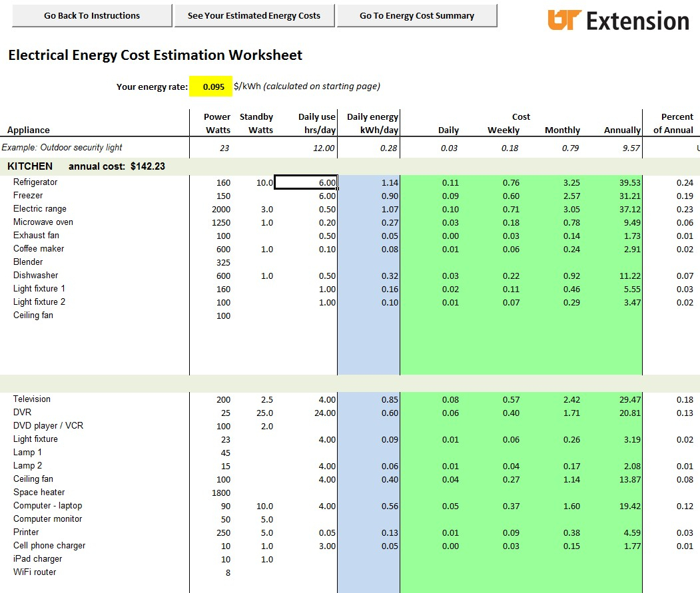Image resolution: width=700 pixels, height=593 pixels.
Task: Select Electric range standby watts cell
Action: (266, 209)
